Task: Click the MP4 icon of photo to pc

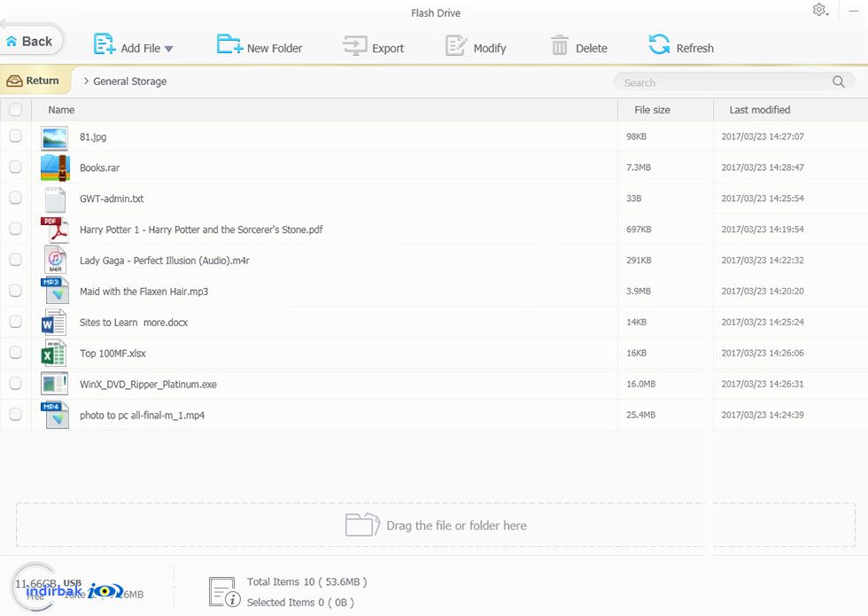Action: point(54,415)
